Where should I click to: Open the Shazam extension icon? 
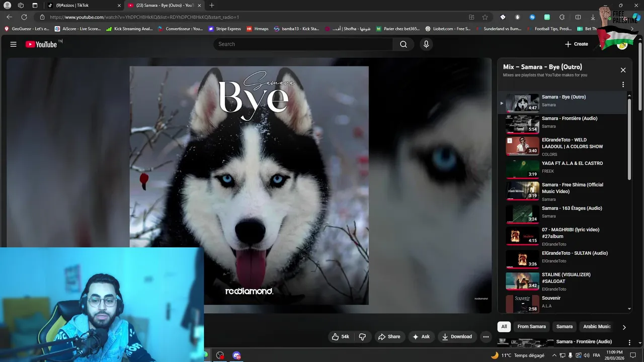[x=532, y=17]
